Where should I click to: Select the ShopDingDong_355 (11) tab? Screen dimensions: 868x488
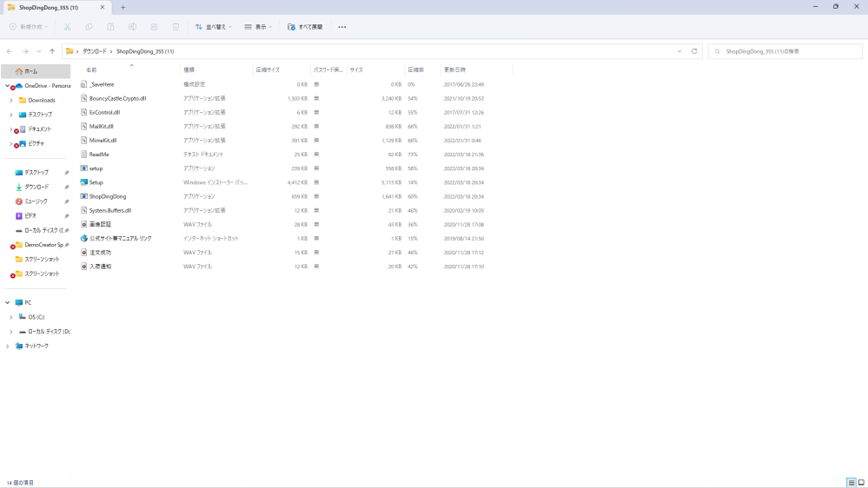(x=52, y=7)
